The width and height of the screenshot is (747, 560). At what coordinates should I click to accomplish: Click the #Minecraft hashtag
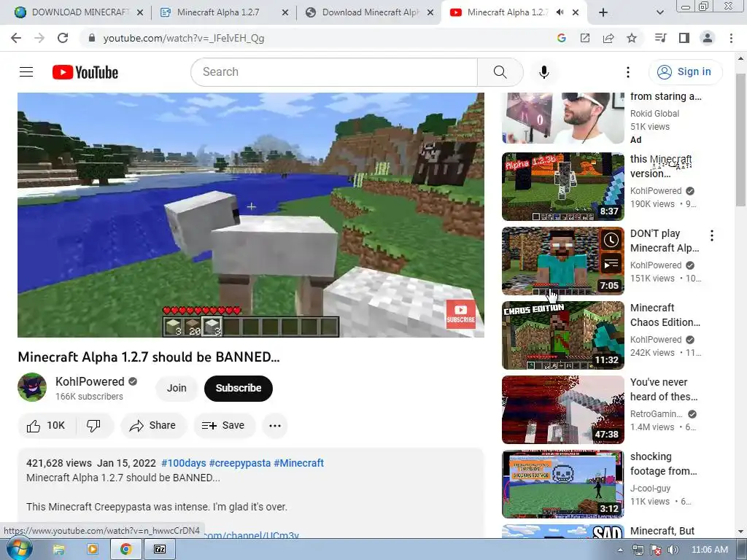click(298, 463)
